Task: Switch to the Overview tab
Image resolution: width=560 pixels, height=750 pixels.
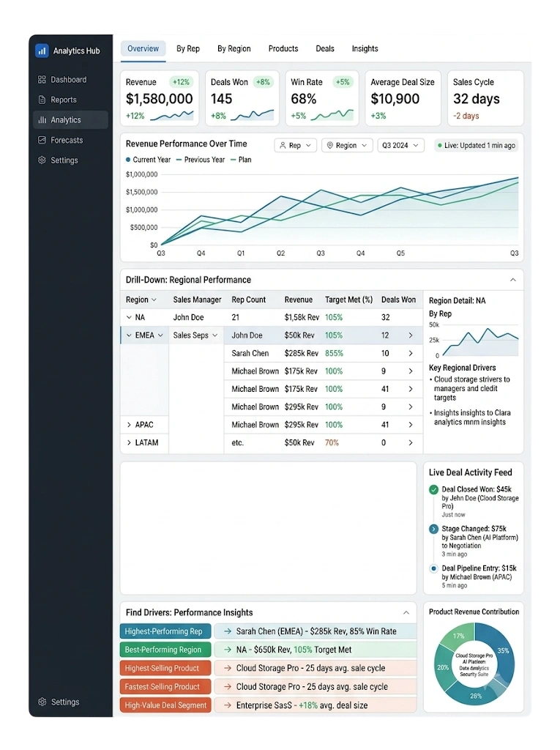Action: point(143,49)
